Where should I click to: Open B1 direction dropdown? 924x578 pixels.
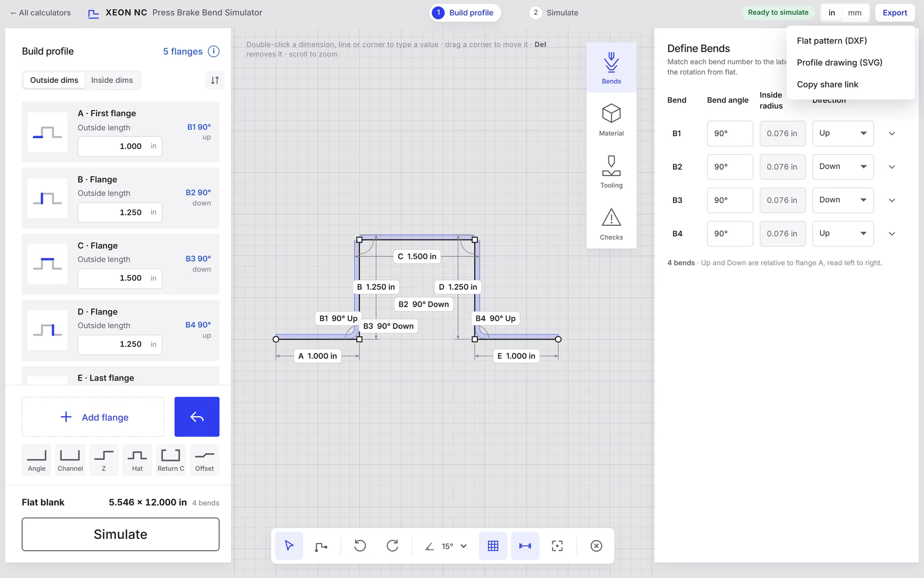(x=843, y=134)
